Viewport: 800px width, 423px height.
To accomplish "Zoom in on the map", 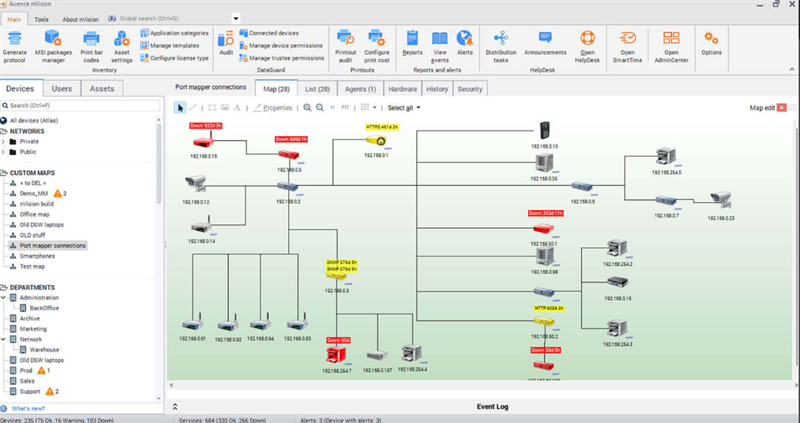I will (x=307, y=108).
